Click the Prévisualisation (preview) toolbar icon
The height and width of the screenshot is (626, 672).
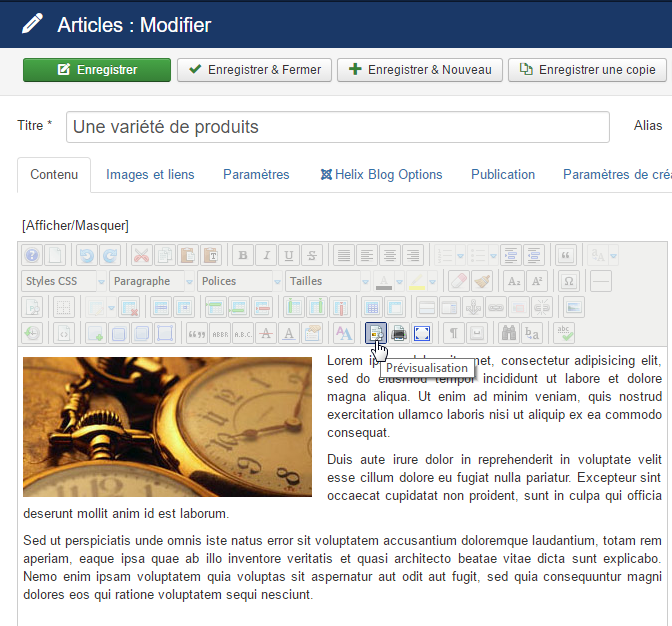[376, 333]
